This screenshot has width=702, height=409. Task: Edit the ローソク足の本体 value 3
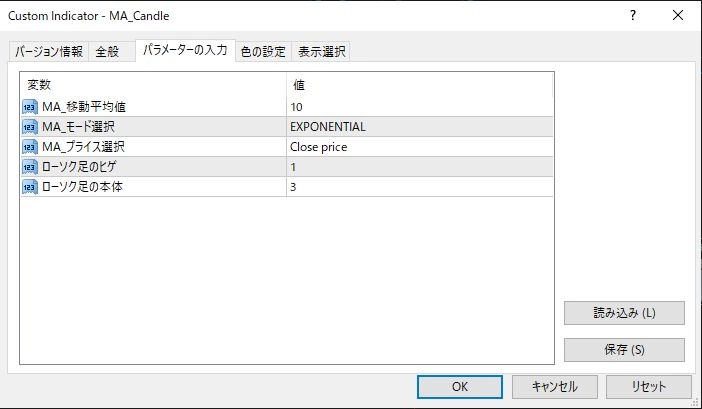click(420, 187)
